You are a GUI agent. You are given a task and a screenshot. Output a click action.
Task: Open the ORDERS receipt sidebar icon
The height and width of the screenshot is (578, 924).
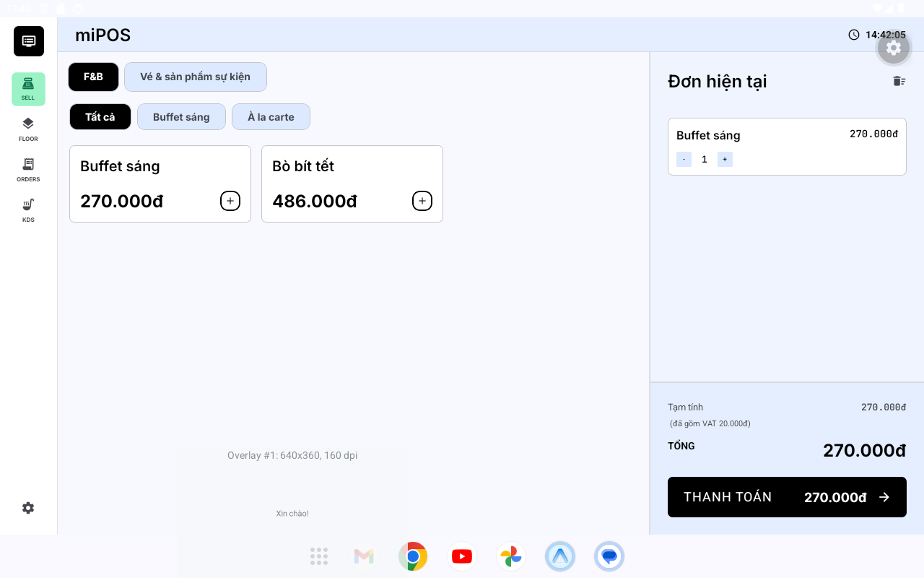pos(28,170)
